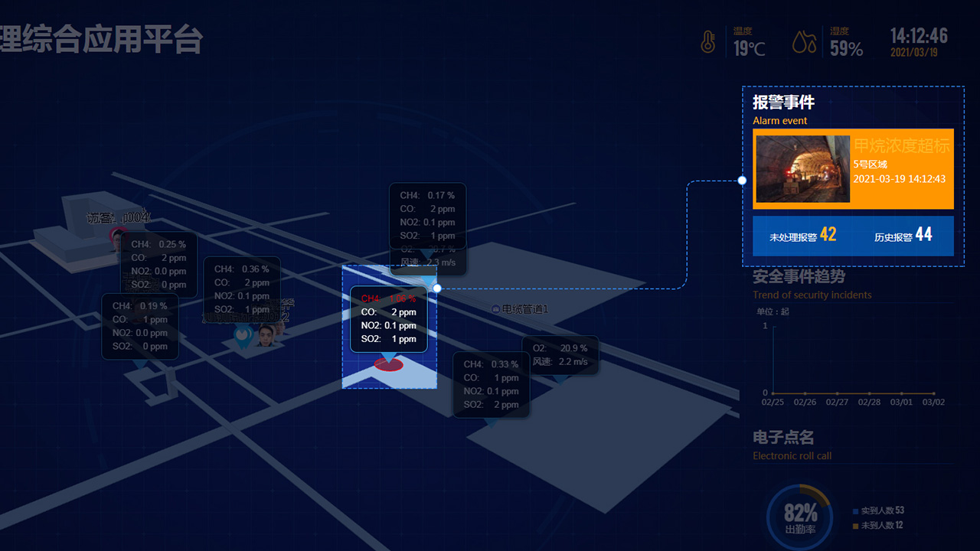Click the 实到人数 53 legend entry
This screenshot has height=551, width=980.
tap(879, 510)
